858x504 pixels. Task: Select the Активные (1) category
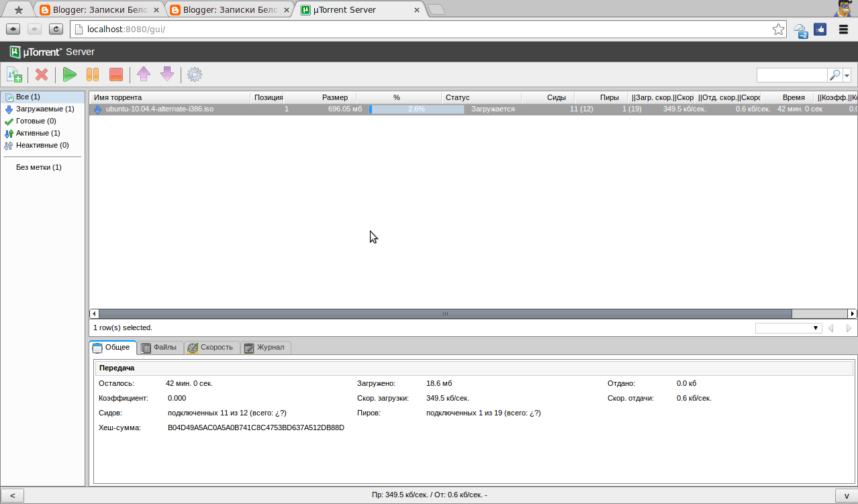(x=43, y=133)
